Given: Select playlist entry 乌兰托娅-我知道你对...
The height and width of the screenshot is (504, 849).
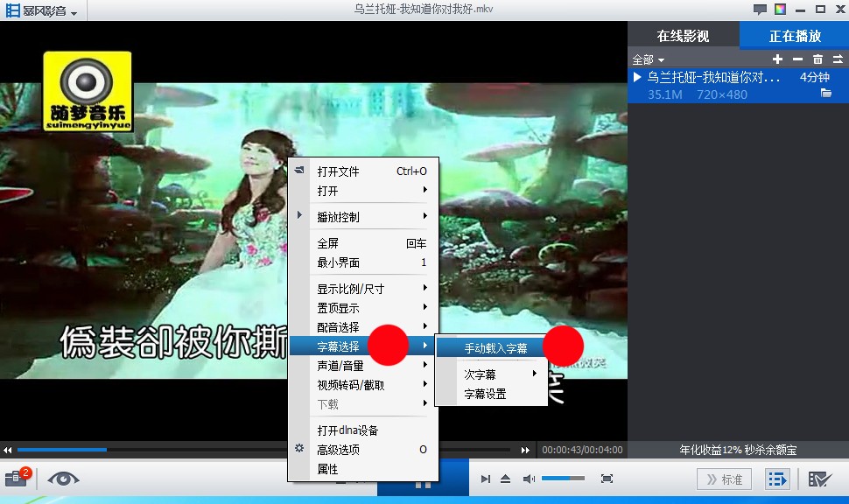Looking at the screenshot, I should [739, 85].
